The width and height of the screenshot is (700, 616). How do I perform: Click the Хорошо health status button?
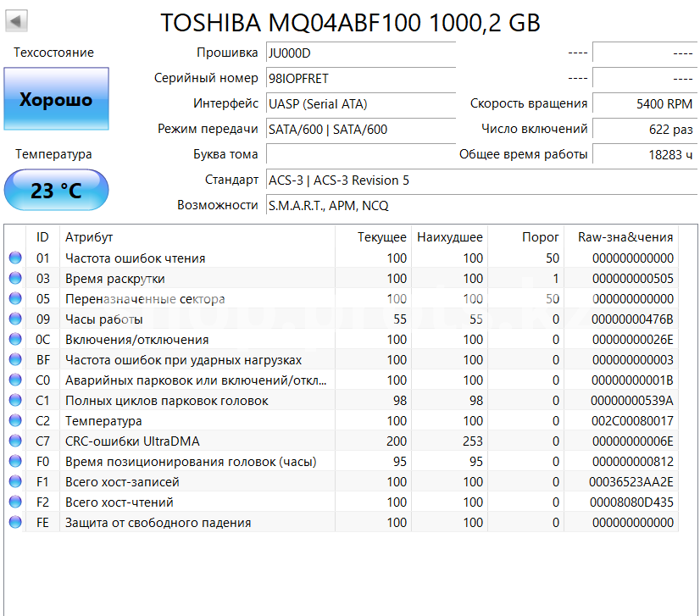(x=56, y=100)
